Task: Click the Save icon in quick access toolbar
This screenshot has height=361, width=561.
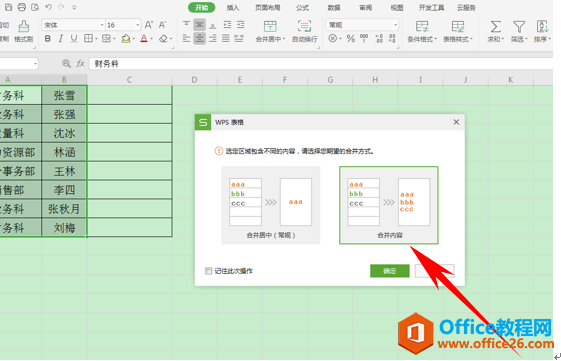Action: coord(9,7)
